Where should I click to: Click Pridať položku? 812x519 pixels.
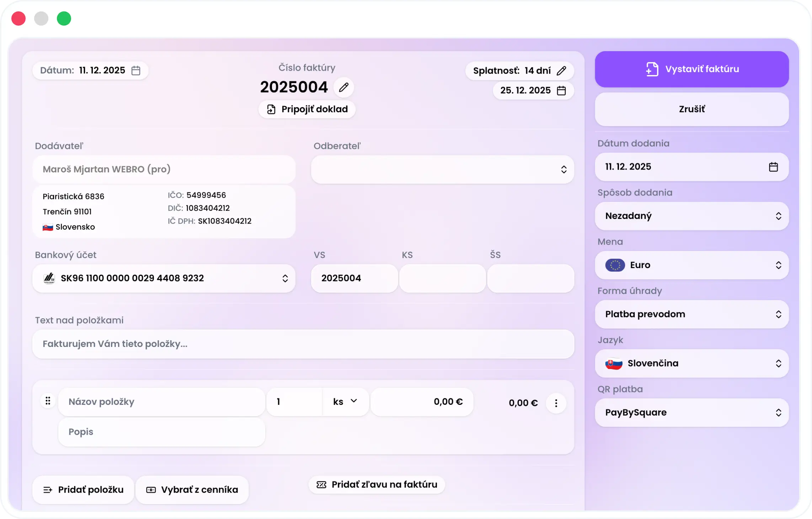point(83,489)
